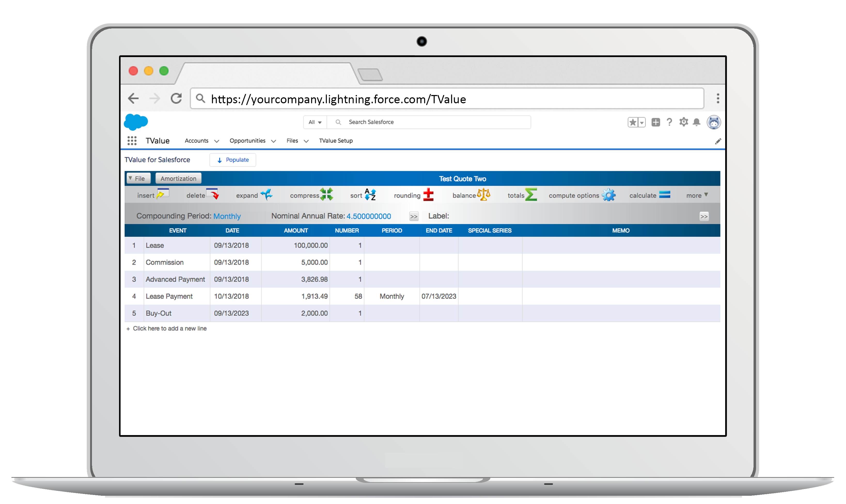Open the browser three-dot menu
The width and height of the screenshot is (846, 504).
pos(718,98)
